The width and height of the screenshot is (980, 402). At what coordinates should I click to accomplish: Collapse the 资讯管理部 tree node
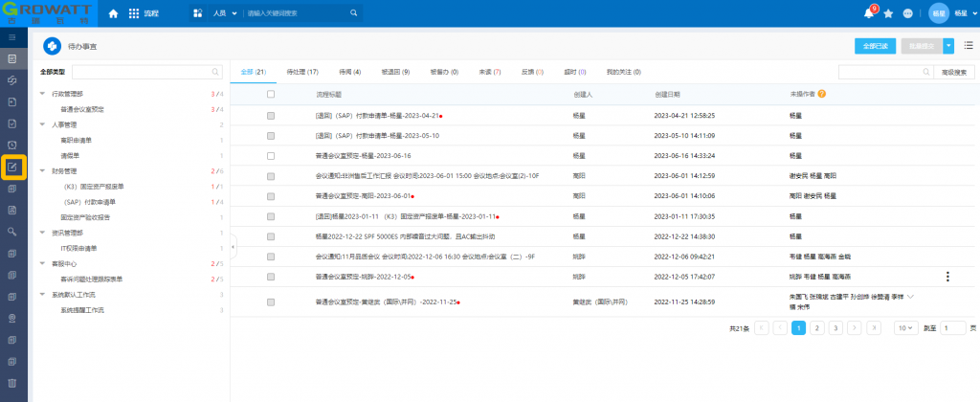pyautogui.click(x=42, y=233)
